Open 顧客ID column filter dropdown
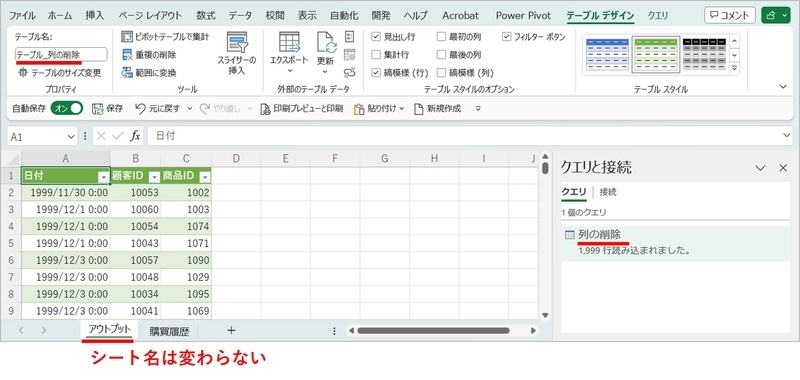800x380 pixels. click(x=154, y=177)
